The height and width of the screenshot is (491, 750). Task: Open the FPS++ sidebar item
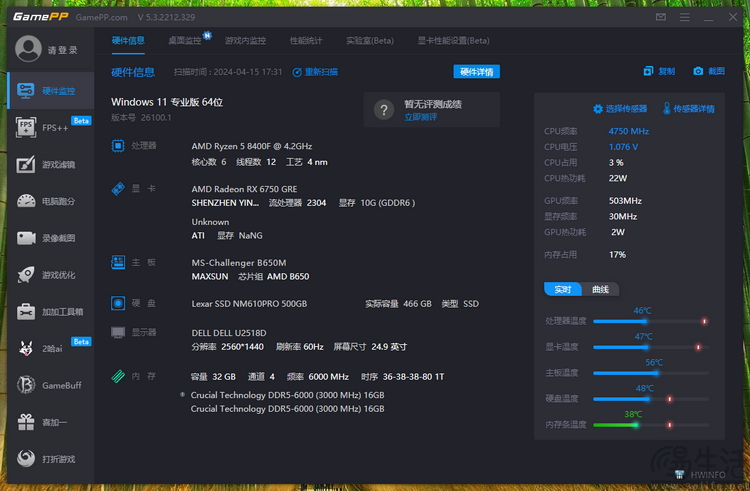[51, 128]
